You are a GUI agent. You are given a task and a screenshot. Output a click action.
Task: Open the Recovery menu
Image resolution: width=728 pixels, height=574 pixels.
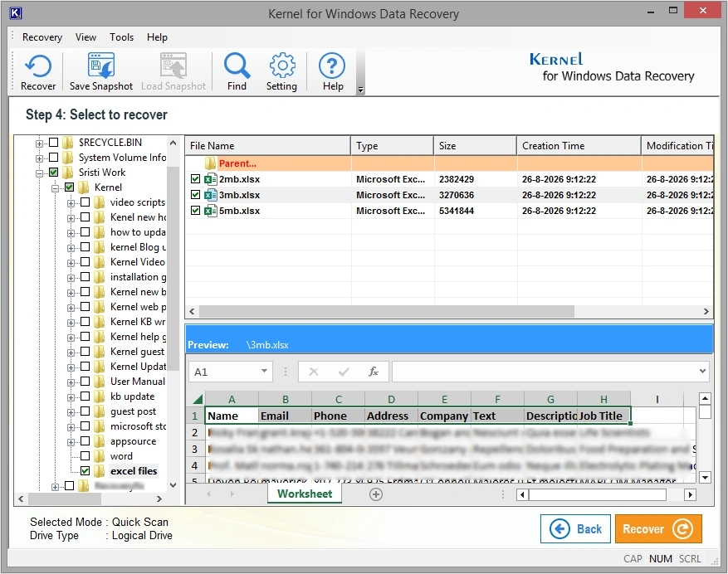(x=42, y=37)
